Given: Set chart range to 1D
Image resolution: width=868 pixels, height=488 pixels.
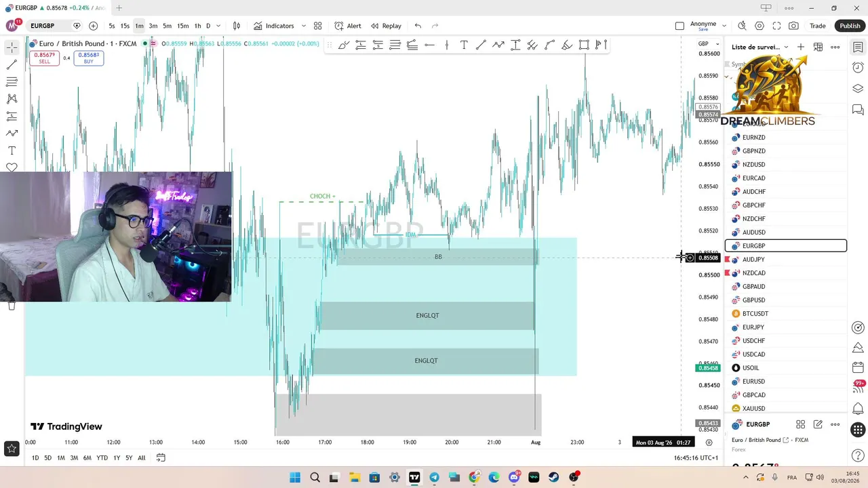Looking at the screenshot, I should (x=35, y=458).
